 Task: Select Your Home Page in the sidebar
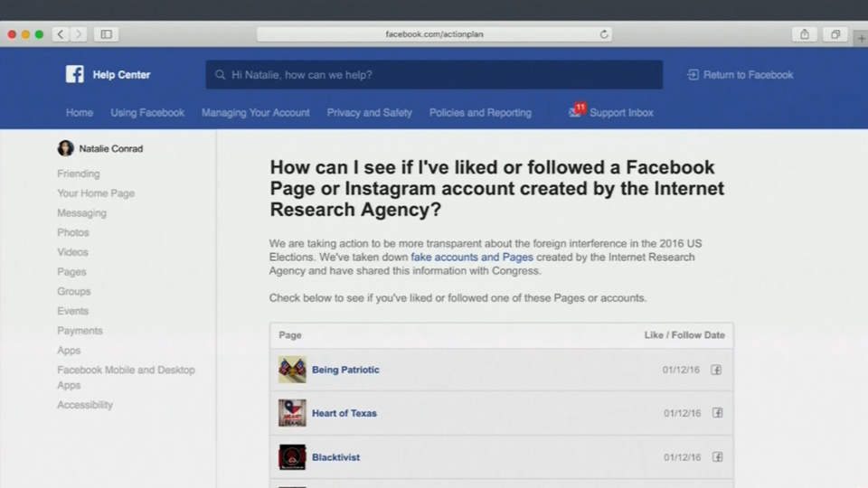tap(96, 193)
